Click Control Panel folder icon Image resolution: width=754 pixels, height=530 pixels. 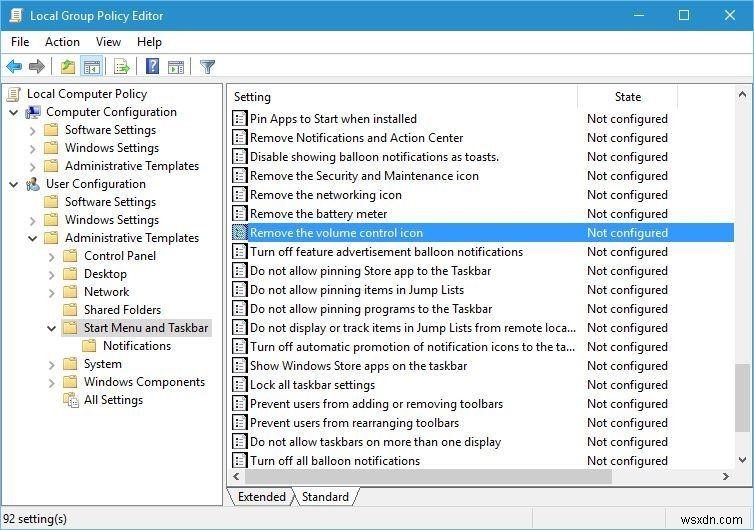(x=71, y=256)
